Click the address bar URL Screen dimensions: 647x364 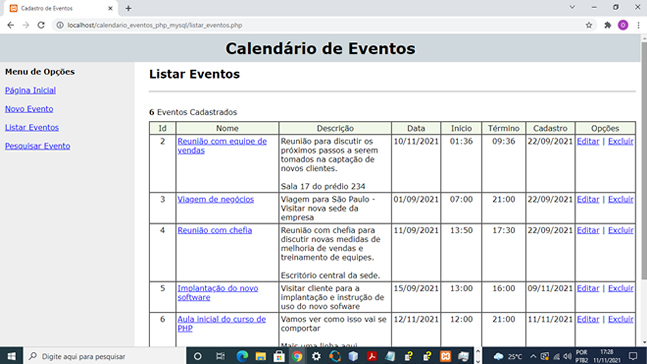point(155,25)
